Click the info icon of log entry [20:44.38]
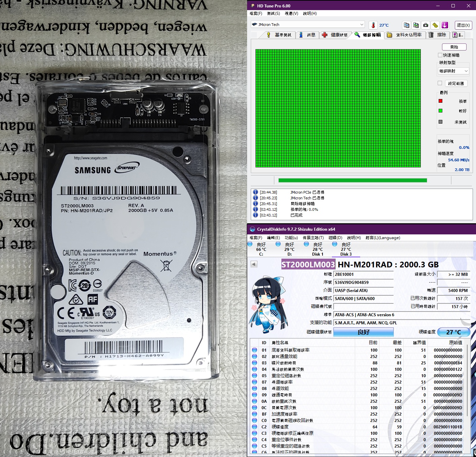The width and height of the screenshot is (476, 457). coord(256,192)
